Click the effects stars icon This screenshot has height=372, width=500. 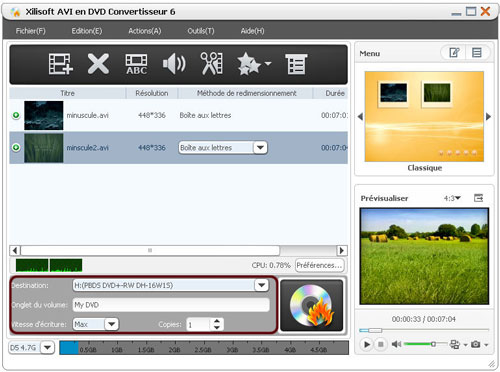[x=248, y=64]
